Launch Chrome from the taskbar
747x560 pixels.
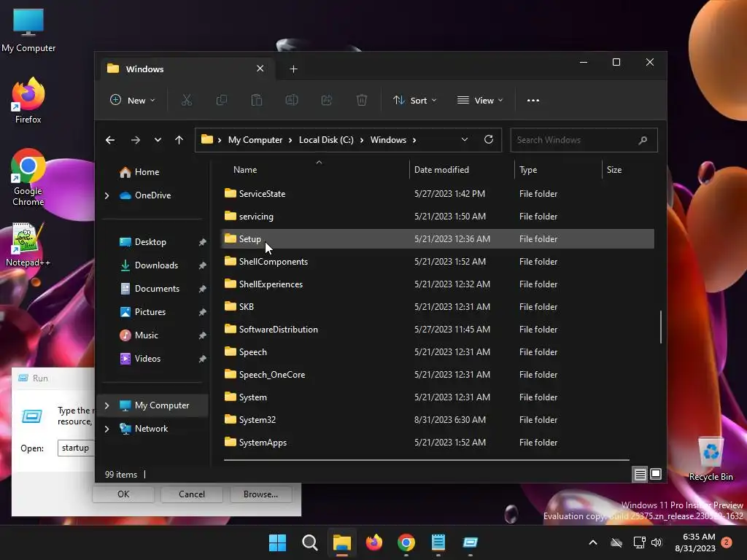406,542
